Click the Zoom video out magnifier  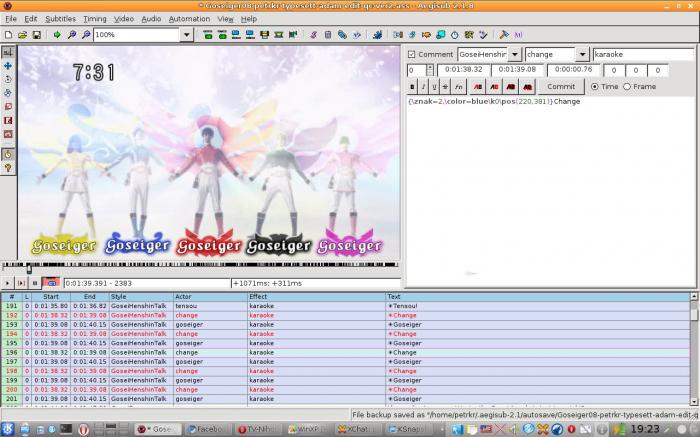pyautogui.click(x=86, y=35)
